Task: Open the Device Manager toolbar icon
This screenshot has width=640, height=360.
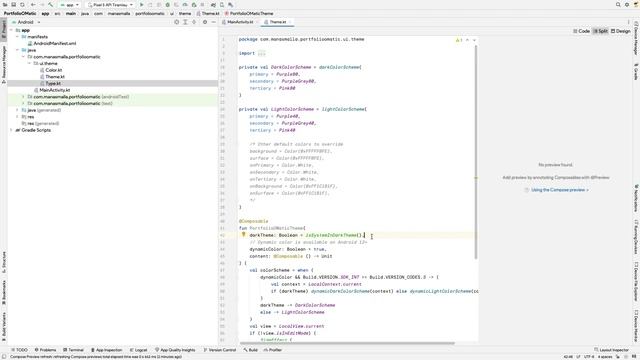Action: (222, 4)
